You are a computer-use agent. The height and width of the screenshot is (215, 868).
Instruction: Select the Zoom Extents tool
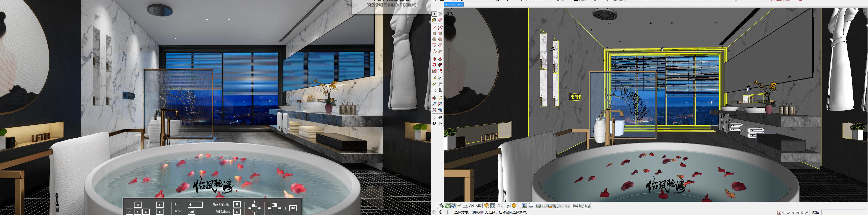click(x=434, y=110)
